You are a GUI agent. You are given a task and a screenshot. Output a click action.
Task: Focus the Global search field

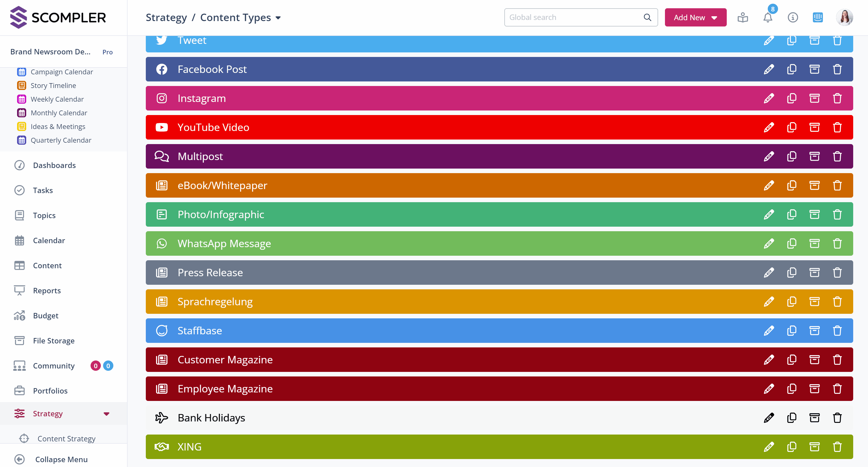[x=574, y=18]
